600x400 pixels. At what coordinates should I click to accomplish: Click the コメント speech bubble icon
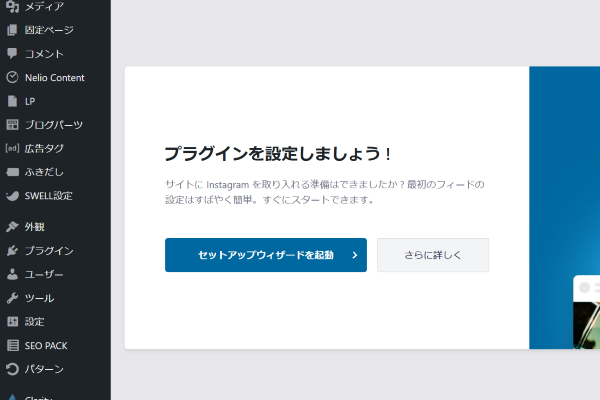click(x=12, y=54)
